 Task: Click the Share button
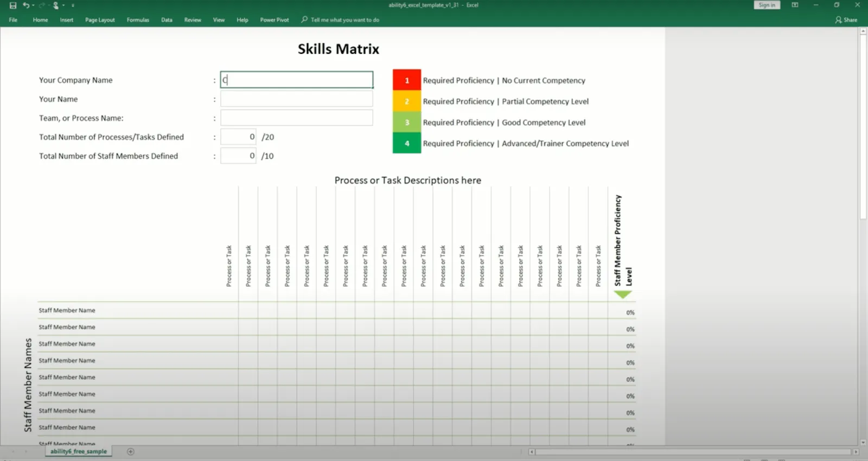pos(846,20)
